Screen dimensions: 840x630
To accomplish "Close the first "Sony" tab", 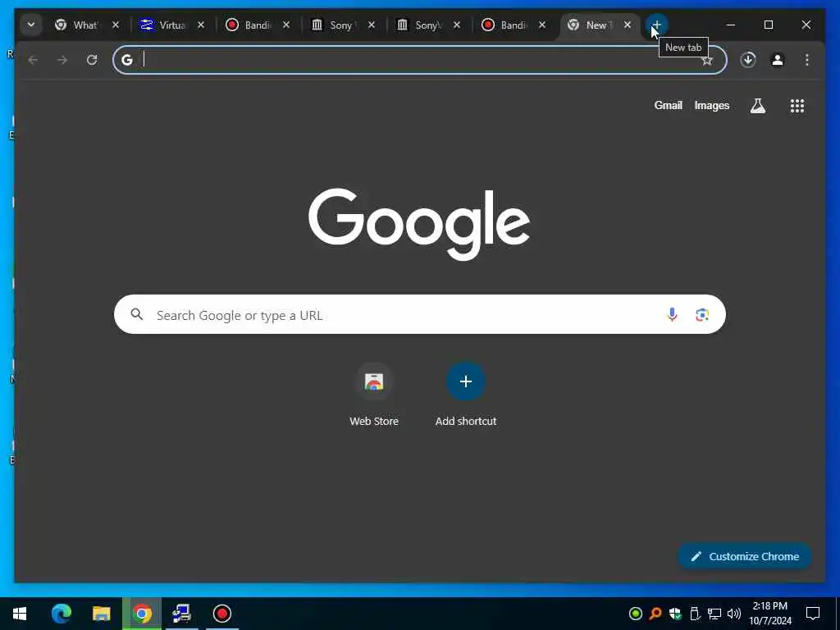I will [x=372, y=25].
